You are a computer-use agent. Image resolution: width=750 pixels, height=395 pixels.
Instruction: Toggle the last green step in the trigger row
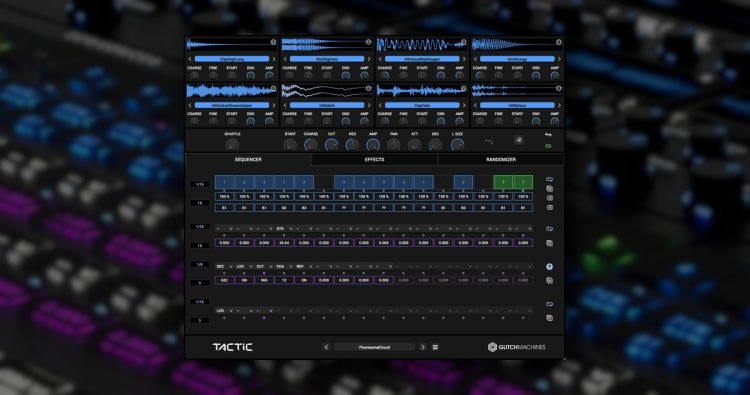click(x=523, y=182)
